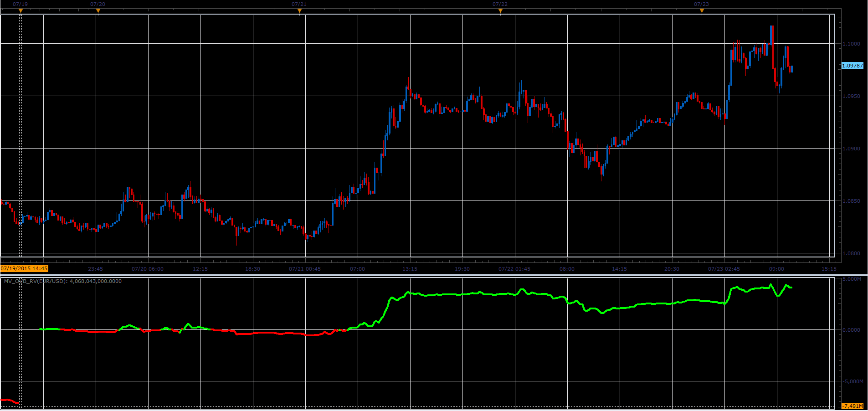Click the orange 07/23 day marker triangle

point(702,11)
